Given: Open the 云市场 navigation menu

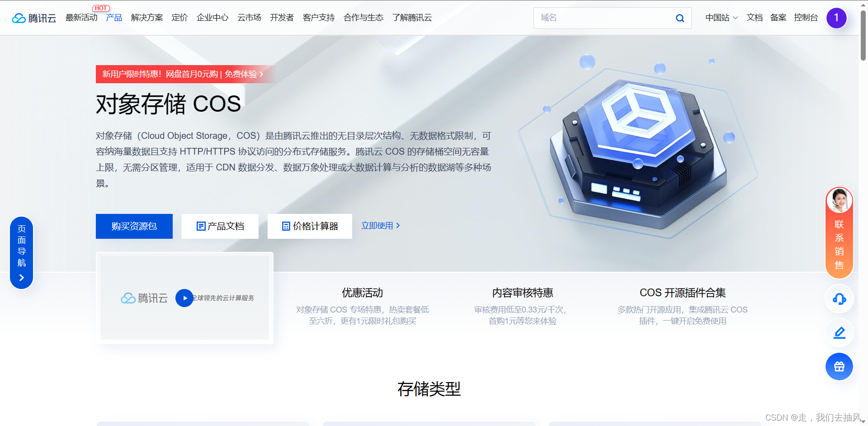Looking at the screenshot, I should coord(249,18).
